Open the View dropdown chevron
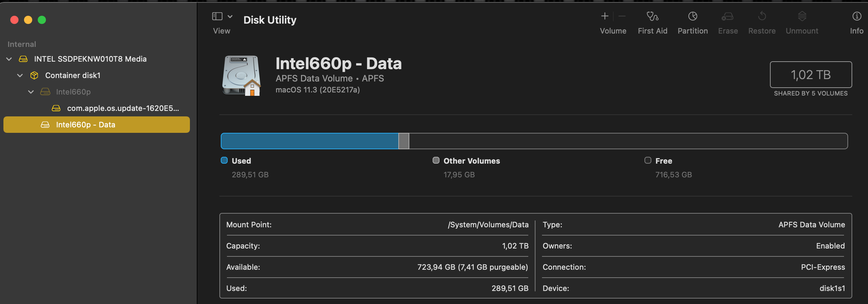 pos(230,16)
